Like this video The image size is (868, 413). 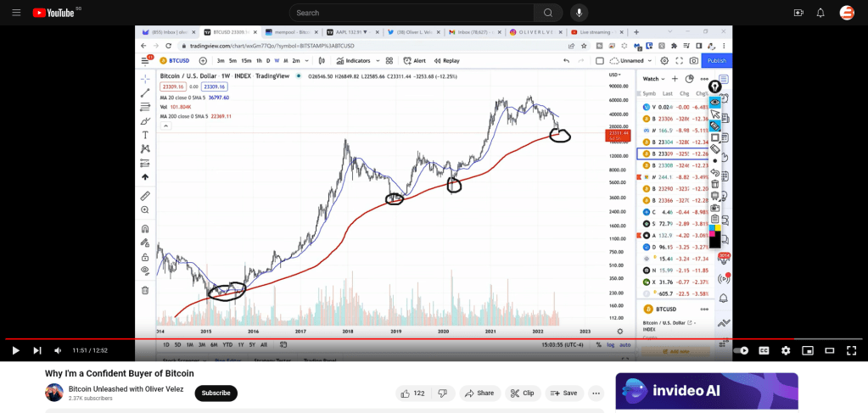pyautogui.click(x=413, y=393)
